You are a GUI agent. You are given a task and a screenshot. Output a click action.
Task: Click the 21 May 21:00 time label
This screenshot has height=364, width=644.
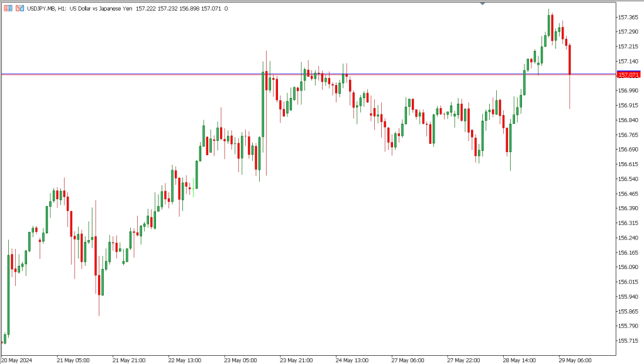coord(129,360)
